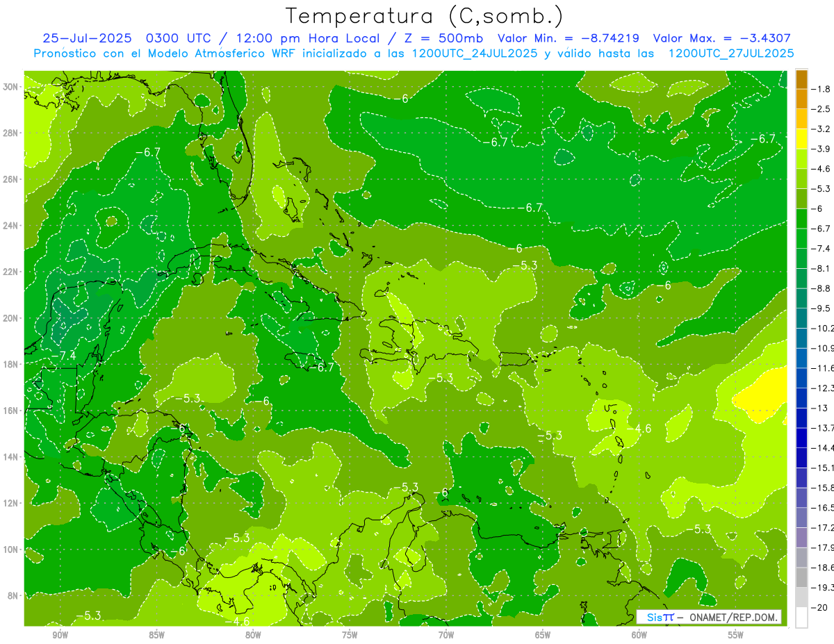The image size is (834, 644).
Task: Click the '26N' latitude axis label
Action: point(10,179)
